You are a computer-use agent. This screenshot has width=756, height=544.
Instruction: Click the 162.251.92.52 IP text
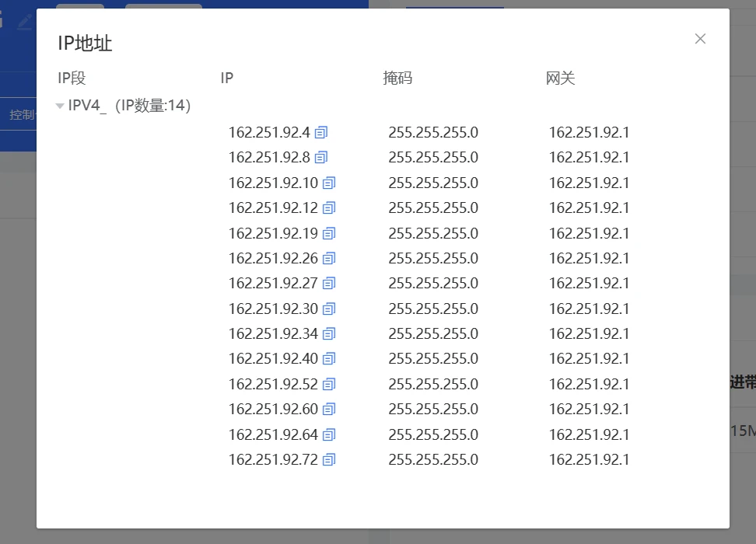tap(273, 385)
